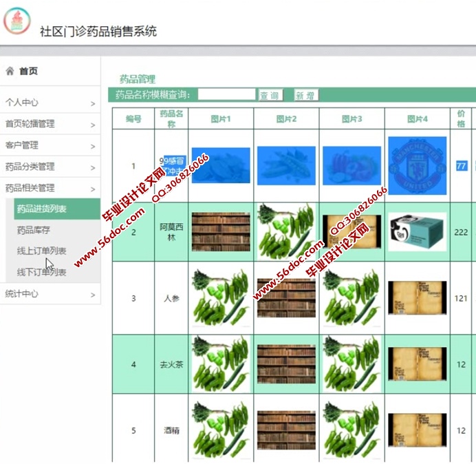Click the Manchester United crest image in row 1
This screenshot has height=464, width=476.
(x=418, y=166)
